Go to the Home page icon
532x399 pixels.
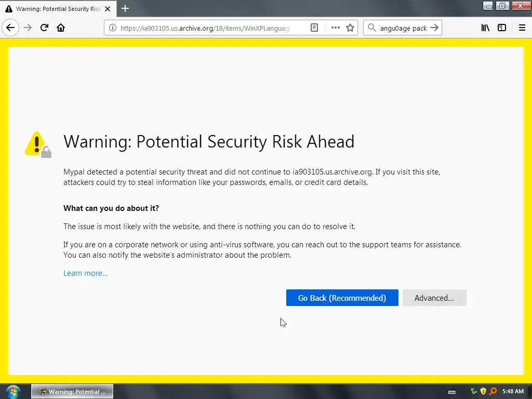(x=61, y=28)
